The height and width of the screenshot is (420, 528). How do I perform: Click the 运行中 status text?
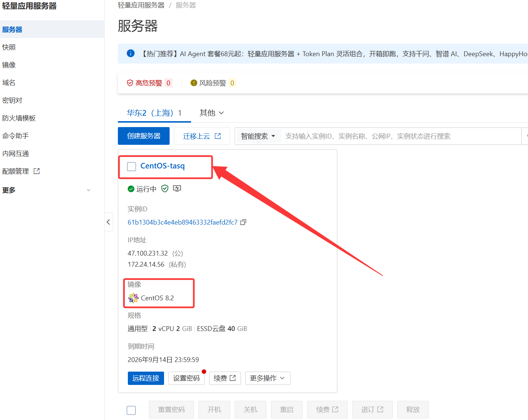(146, 189)
